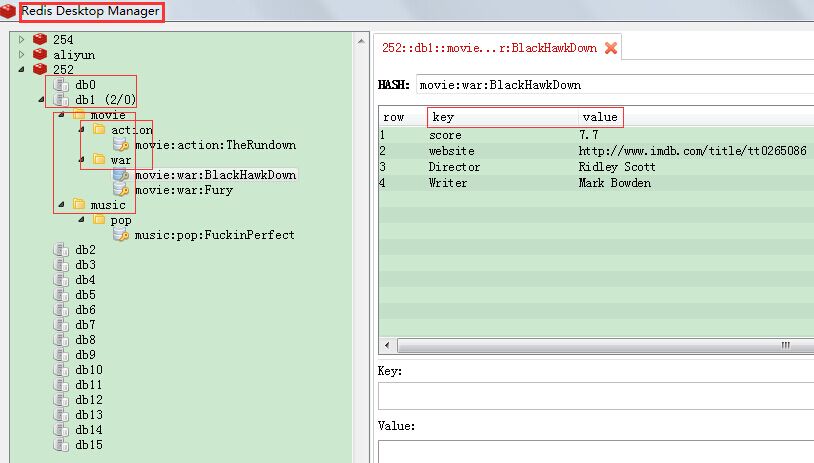The width and height of the screenshot is (814, 463).
Task: Select the db13 database label
Action: (89, 415)
